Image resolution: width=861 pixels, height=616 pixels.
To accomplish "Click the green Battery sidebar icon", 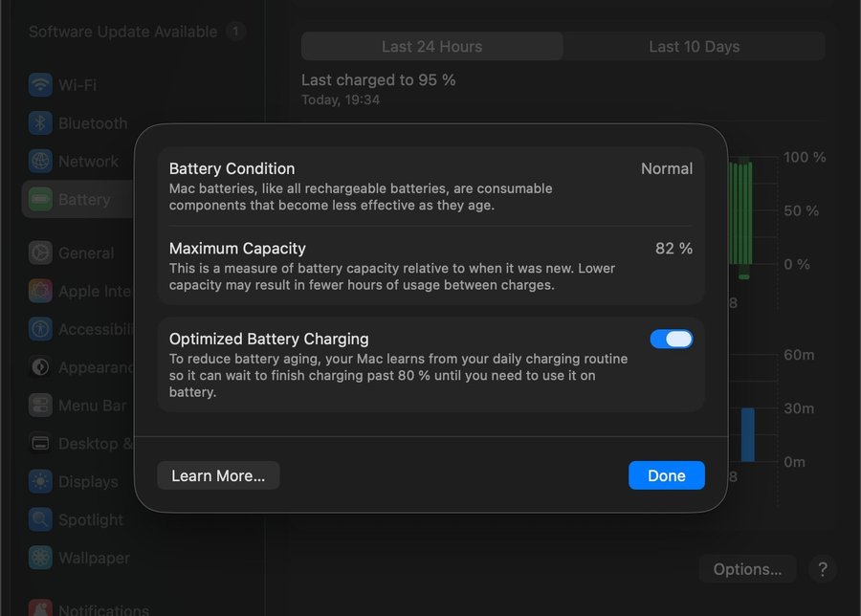I will pos(40,200).
